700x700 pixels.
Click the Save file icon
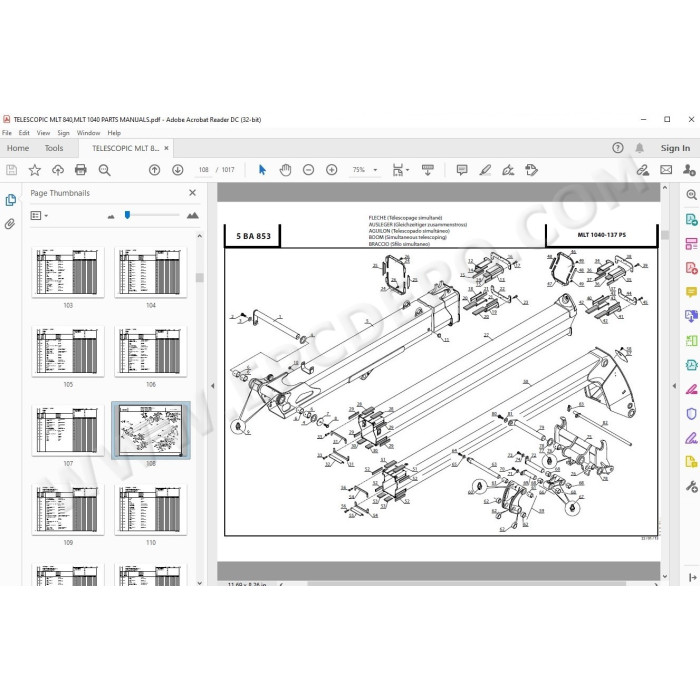coord(11,170)
